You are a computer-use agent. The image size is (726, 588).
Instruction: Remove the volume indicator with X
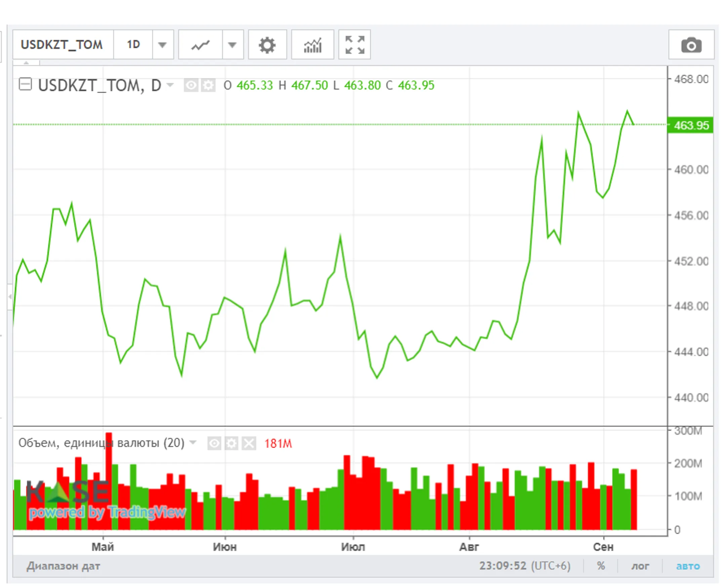pos(249,443)
